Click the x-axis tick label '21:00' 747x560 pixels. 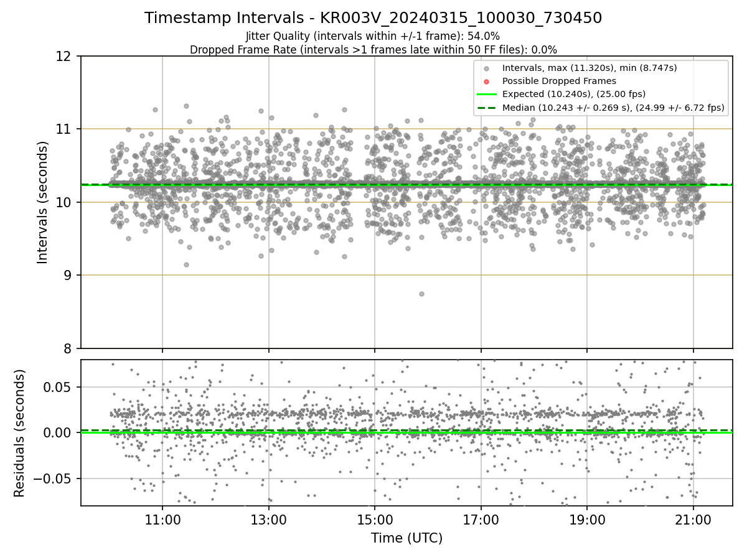[x=693, y=519]
